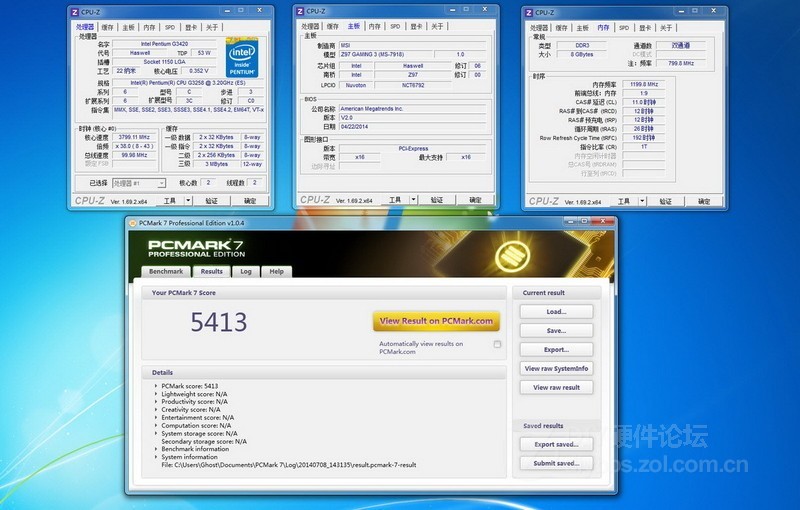Click the CPU-Z title icon in the mainboard window
Screen dimensions: 800x510
pyautogui.click(x=300, y=11)
